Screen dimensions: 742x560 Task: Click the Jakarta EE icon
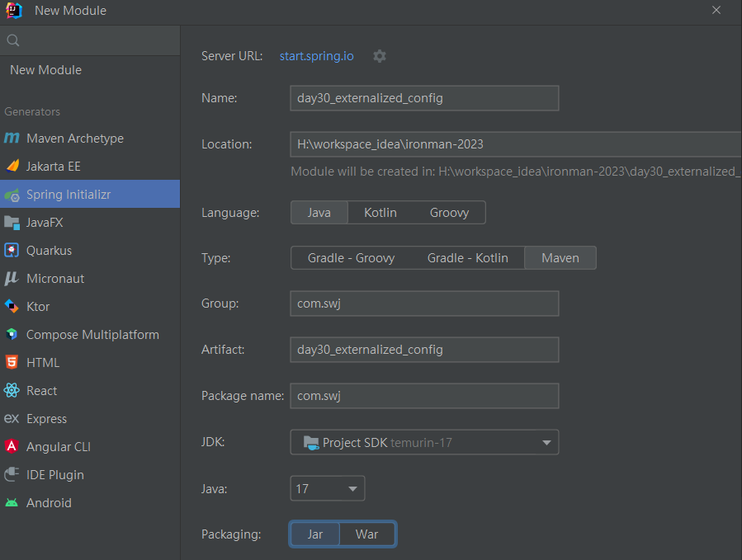[x=12, y=166]
